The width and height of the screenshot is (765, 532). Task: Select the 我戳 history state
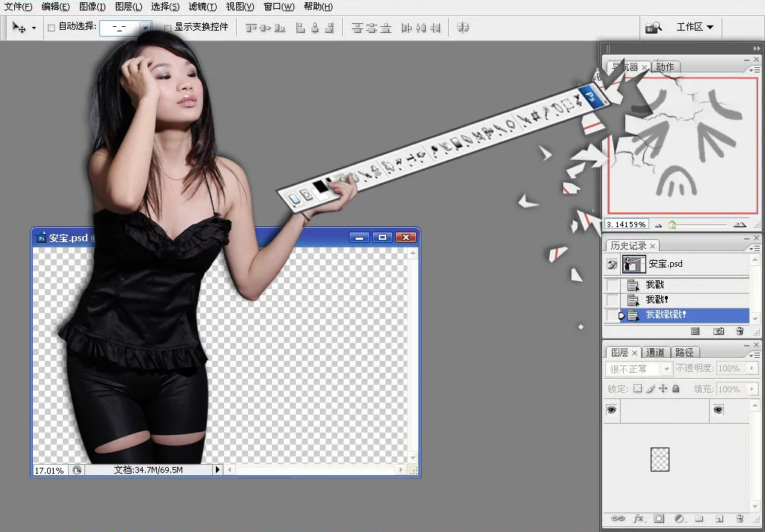(x=654, y=285)
